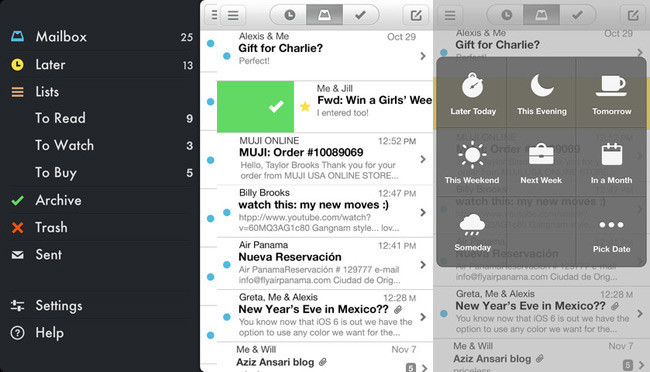This screenshot has height=372, width=650.
Task: Click 5 thread count badge in right pane
Action: coord(628,365)
